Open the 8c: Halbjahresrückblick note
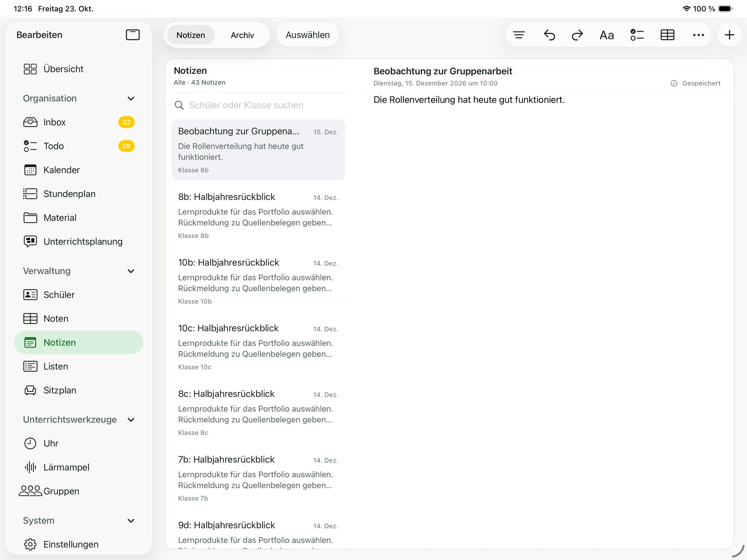Image resolution: width=747 pixels, height=560 pixels. (x=258, y=413)
